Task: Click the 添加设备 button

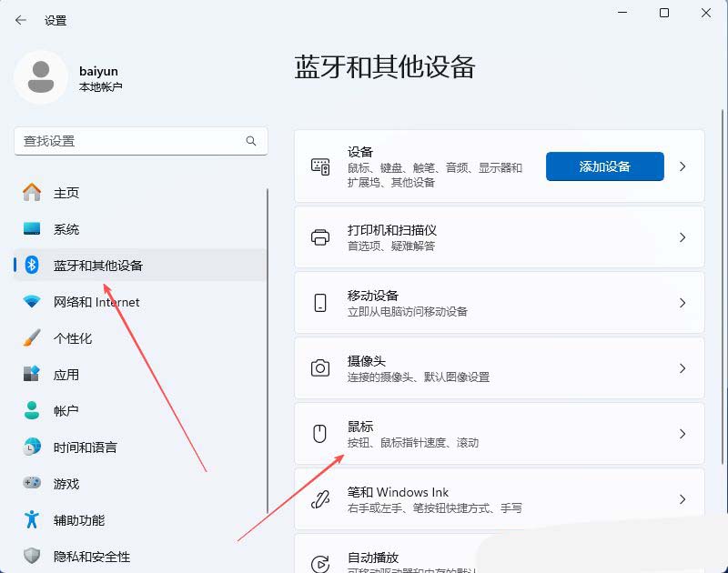Action: (x=604, y=166)
